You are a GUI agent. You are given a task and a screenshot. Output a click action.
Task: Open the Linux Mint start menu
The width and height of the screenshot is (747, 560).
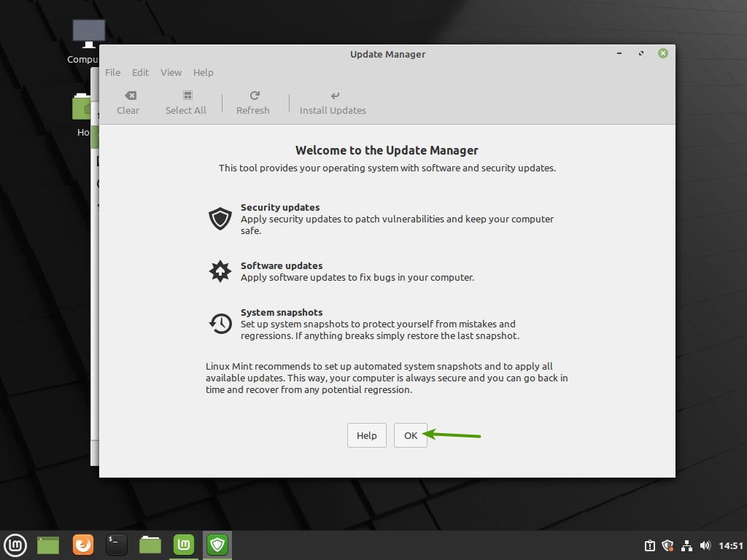15,545
